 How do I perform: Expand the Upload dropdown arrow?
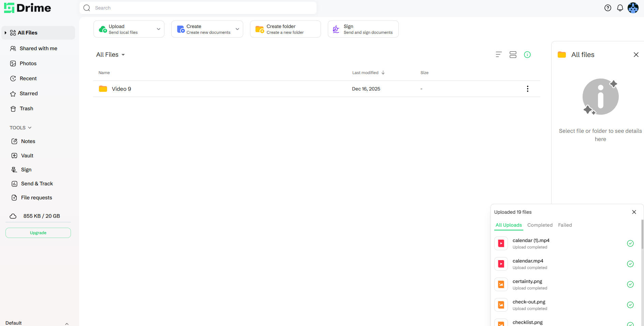[x=158, y=29]
